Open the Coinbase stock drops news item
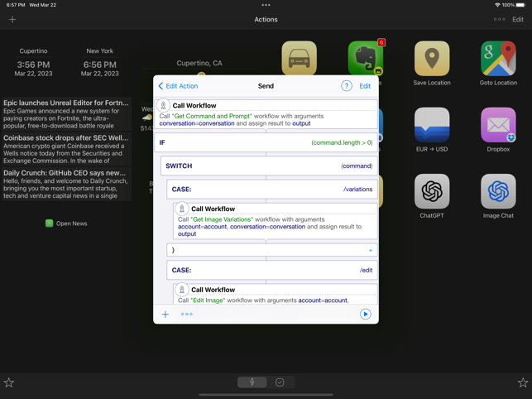The image size is (532, 399). click(x=66, y=149)
